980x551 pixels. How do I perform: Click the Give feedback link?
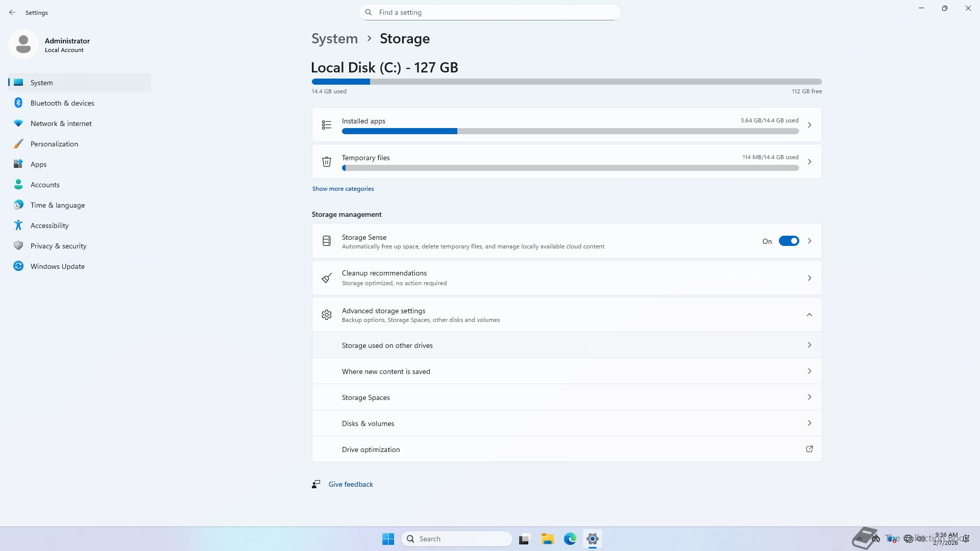351,484
